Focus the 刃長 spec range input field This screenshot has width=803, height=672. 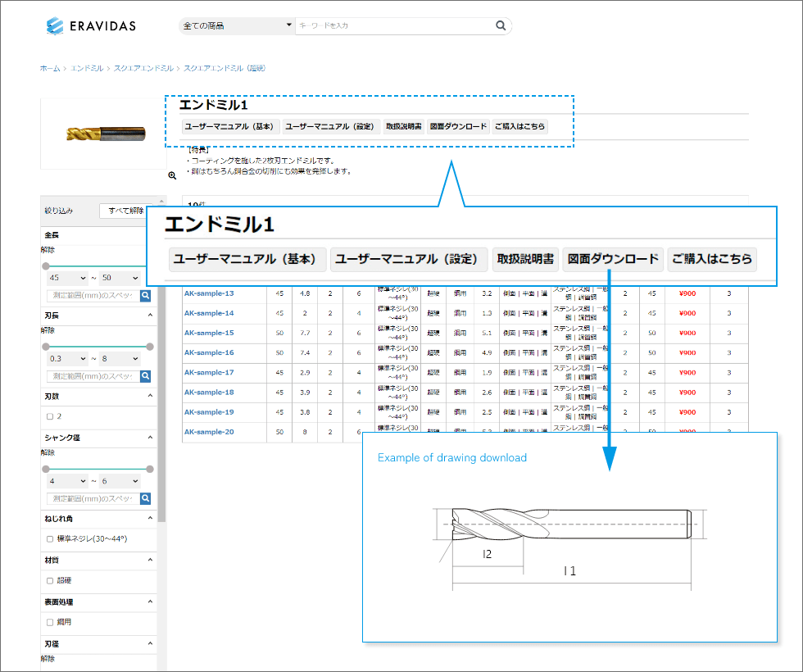tap(93, 376)
